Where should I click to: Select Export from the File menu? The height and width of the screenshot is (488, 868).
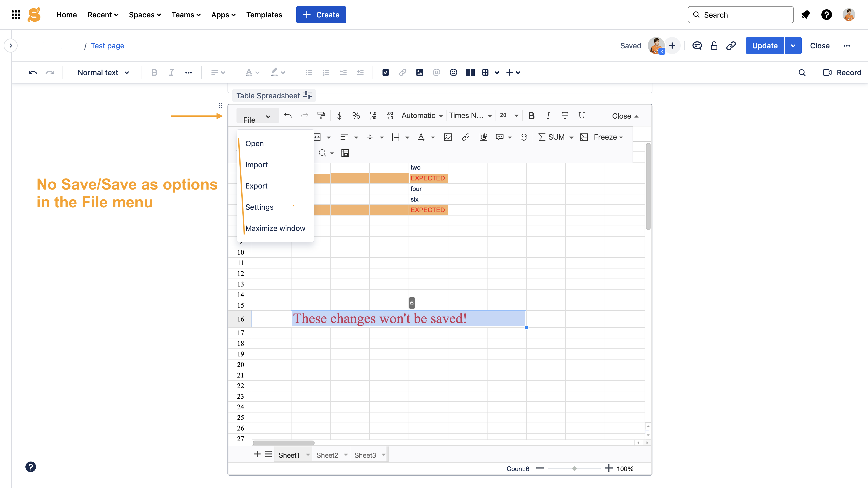tap(256, 186)
